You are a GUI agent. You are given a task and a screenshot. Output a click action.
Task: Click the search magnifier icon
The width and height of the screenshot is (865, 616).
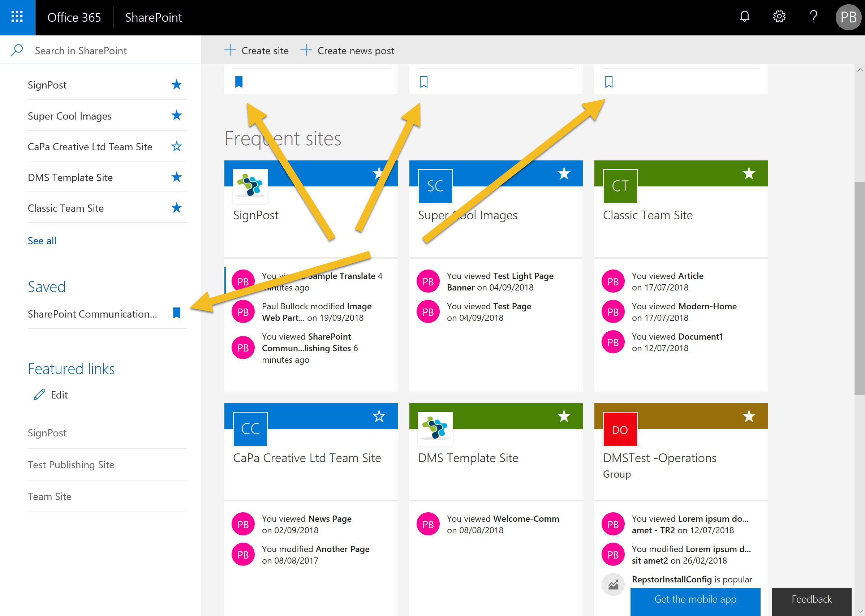[17, 50]
